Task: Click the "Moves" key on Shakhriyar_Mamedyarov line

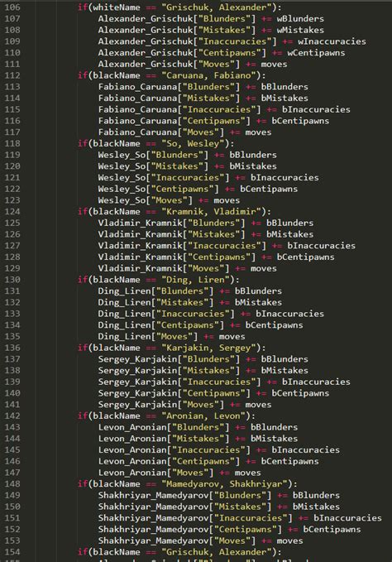Action: [x=235, y=540]
